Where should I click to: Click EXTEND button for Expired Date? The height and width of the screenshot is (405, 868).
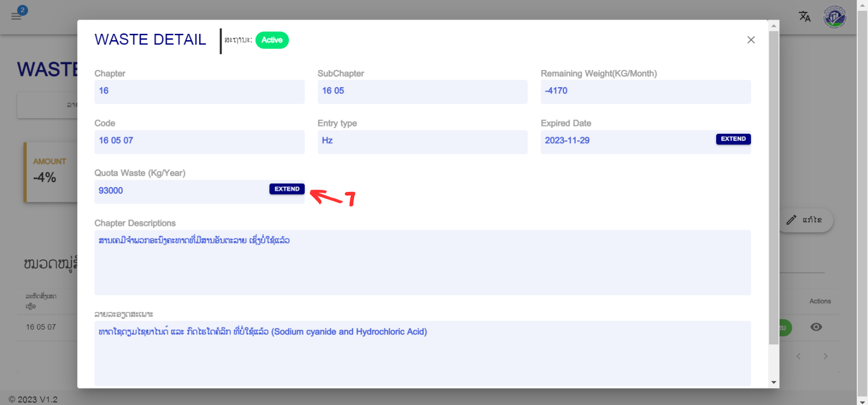pyautogui.click(x=733, y=139)
